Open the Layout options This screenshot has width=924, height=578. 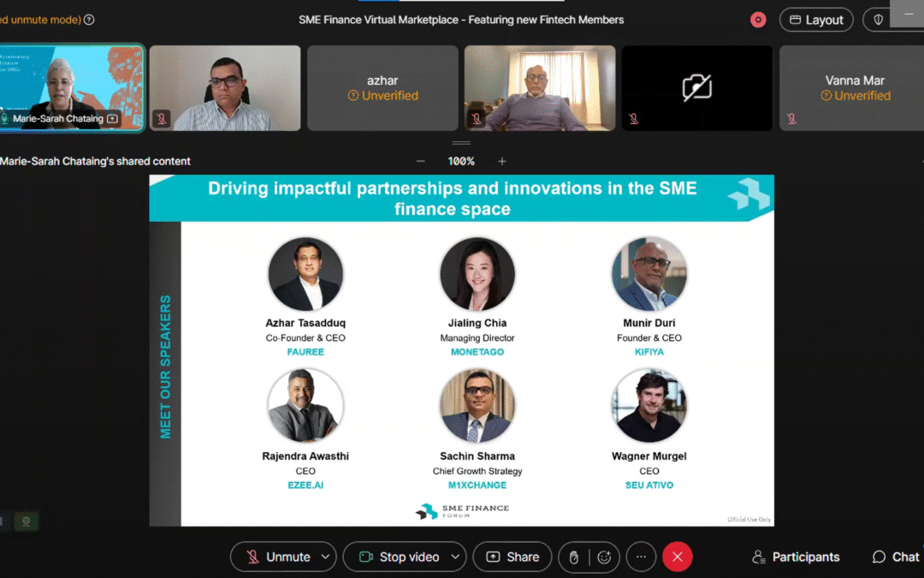tap(816, 20)
